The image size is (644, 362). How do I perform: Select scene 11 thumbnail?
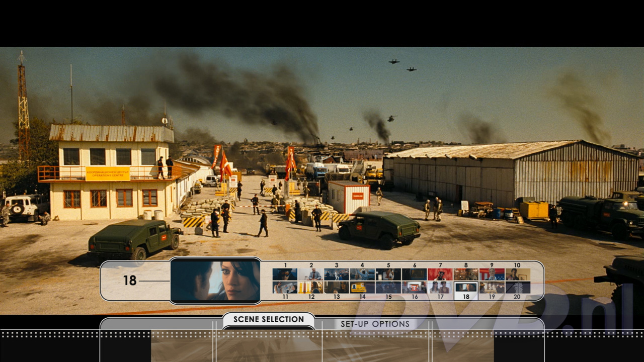[x=285, y=287]
